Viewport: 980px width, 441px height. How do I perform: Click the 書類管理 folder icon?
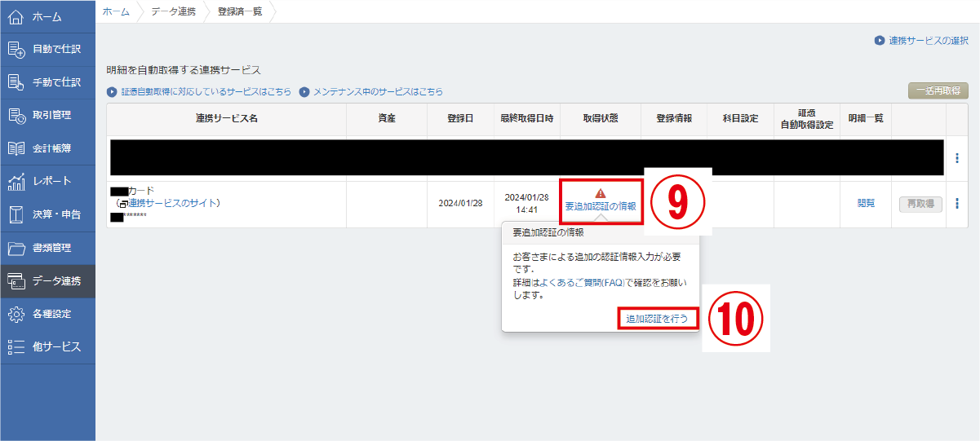tap(16, 248)
